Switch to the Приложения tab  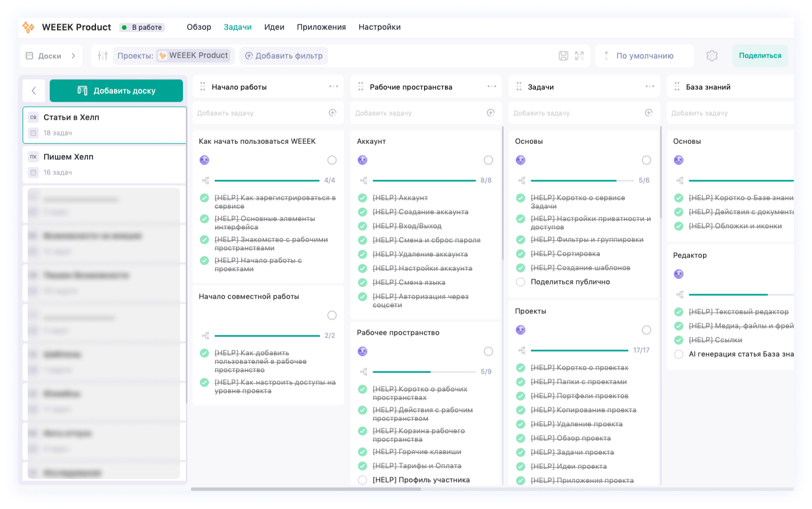point(321,27)
